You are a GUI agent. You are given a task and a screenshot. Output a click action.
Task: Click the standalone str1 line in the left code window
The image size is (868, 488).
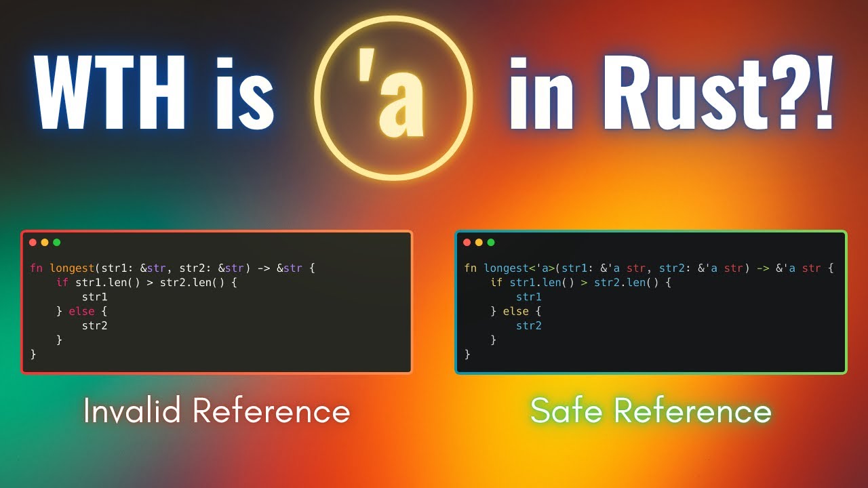[95, 297]
